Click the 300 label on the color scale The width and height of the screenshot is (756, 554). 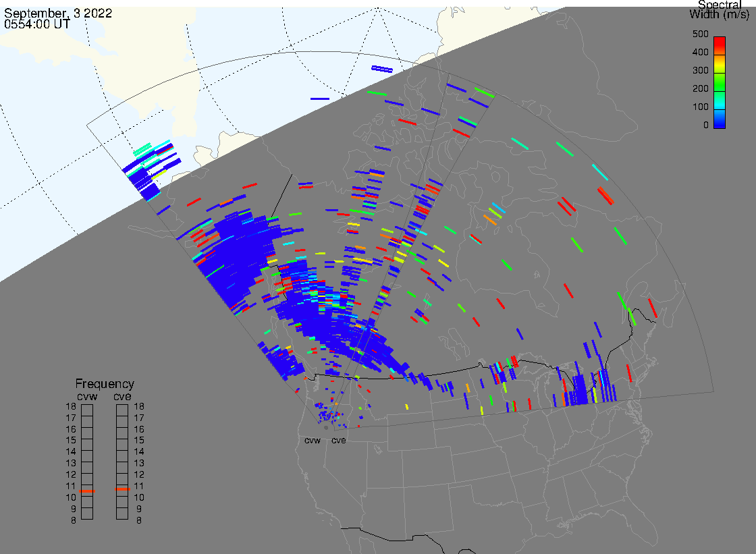point(701,70)
